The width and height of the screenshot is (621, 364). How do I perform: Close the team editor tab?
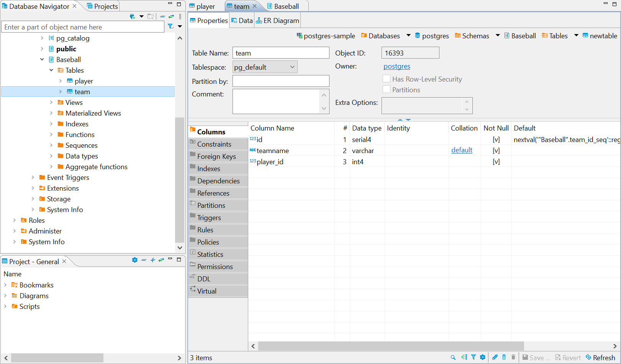click(254, 6)
